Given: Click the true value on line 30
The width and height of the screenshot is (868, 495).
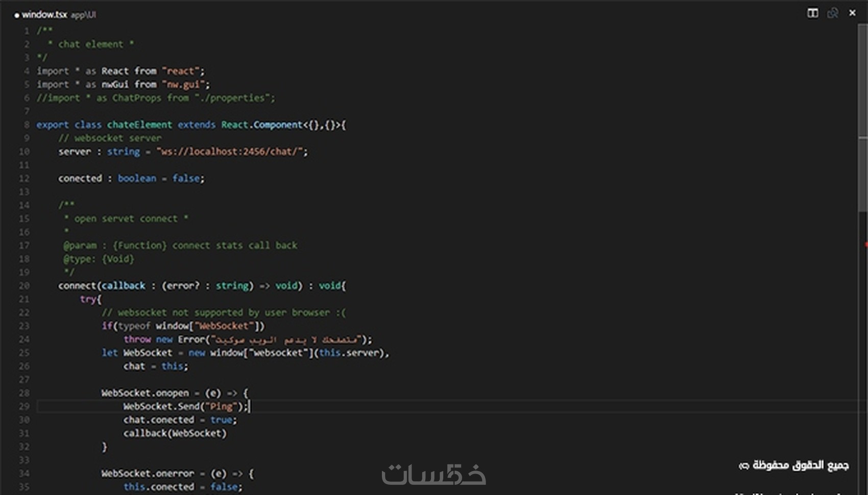Looking at the screenshot, I should point(222,419).
